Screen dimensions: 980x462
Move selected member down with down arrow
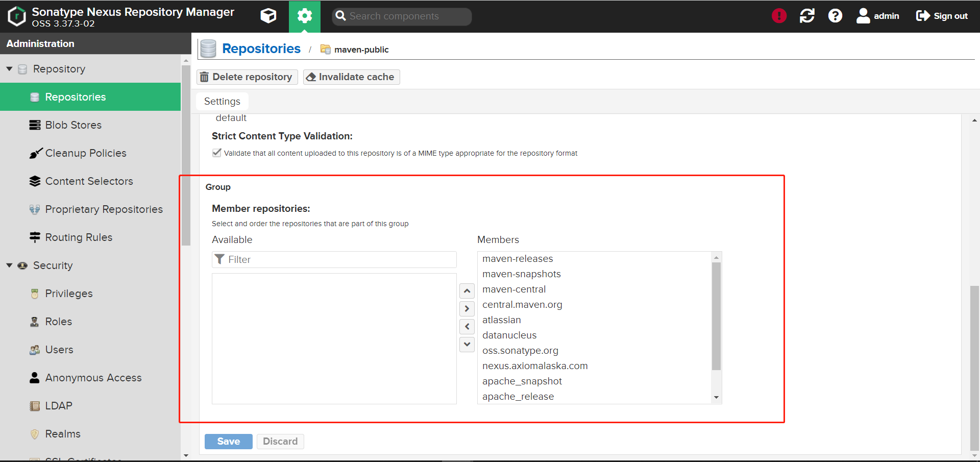467,345
